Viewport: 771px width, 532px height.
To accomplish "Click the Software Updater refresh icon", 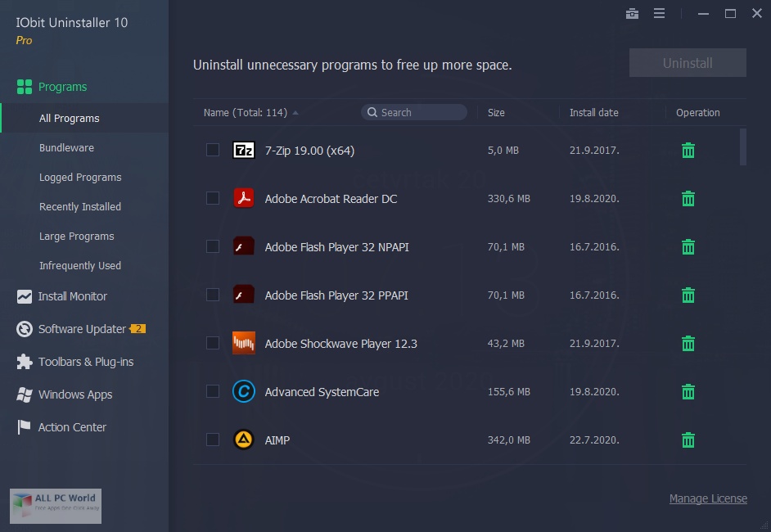I will [x=24, y=329].
